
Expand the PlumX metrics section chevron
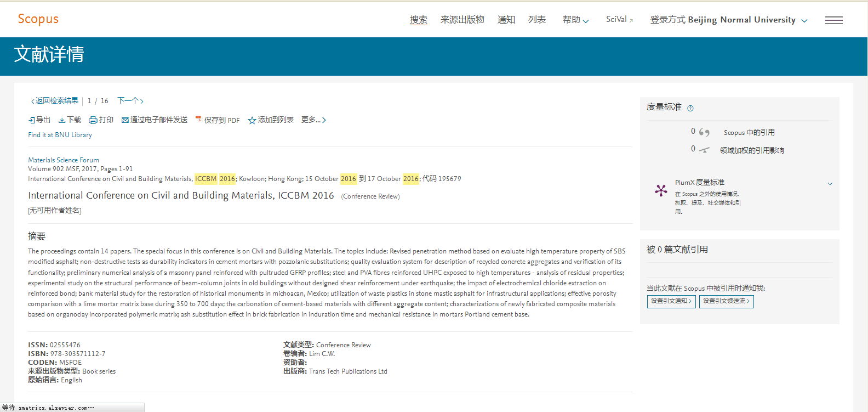pos(830,184)
